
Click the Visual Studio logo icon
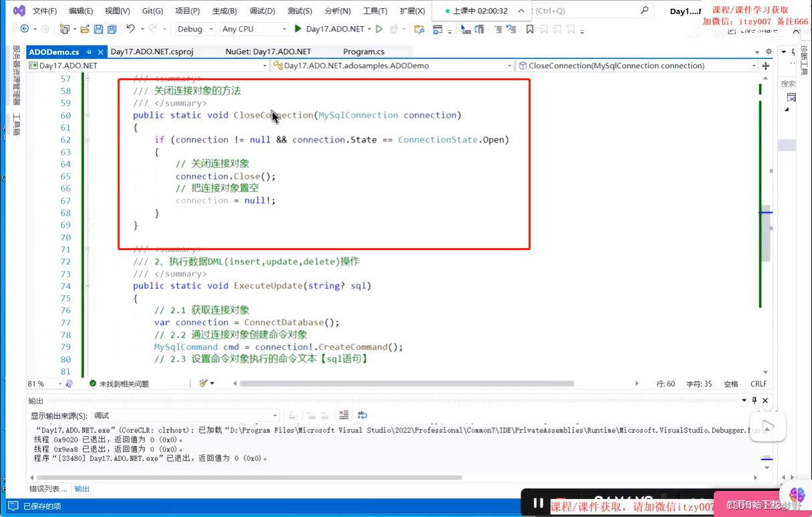click(x=19, y=11)
